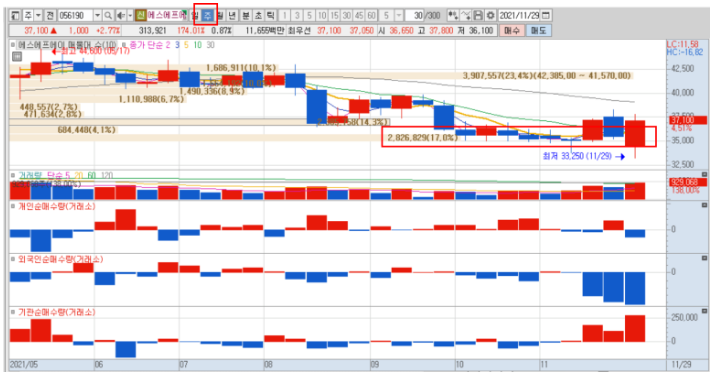Screen dimensions: 713x376
Task: Click the 684,448(4.1%) volume profile label
Action: (86, 130)
